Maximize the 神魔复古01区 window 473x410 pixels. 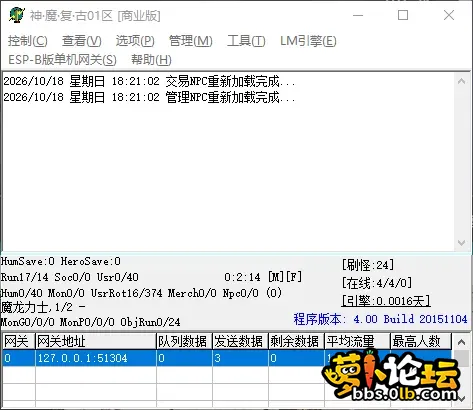pyautogui.click(x=403, y=15)
